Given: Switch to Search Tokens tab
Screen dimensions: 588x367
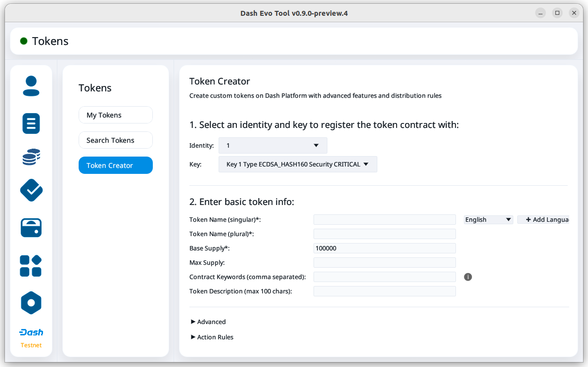Looking at the screenshot, I should [115, 140].
